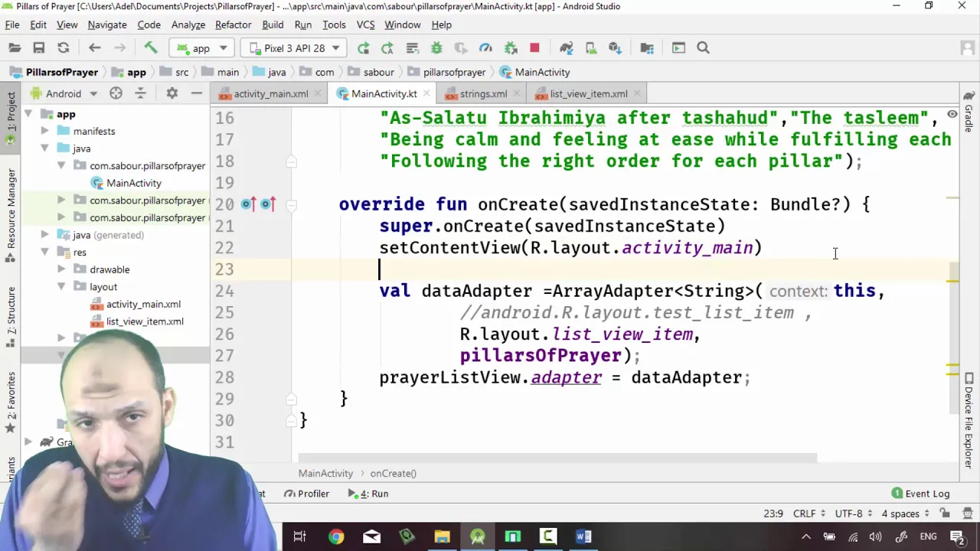980x551 pixels.
Task: Open the app run configuration dropdown
Action: click(x=202, y=48)
